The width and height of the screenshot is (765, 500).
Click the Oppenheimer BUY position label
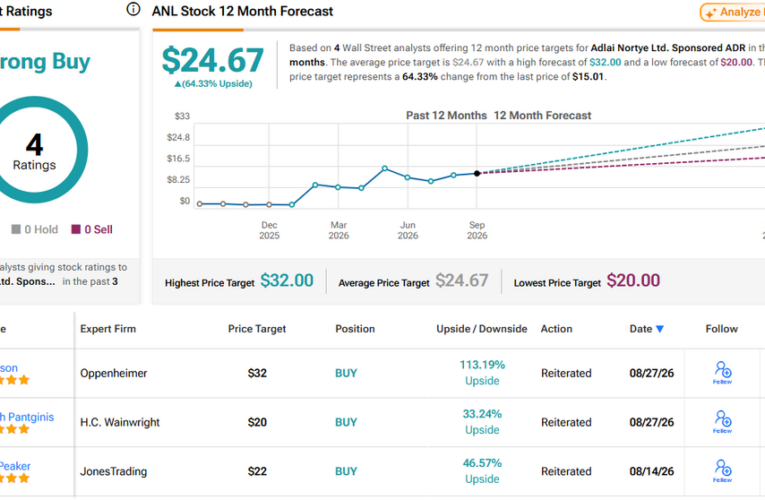tap(346, 374)
